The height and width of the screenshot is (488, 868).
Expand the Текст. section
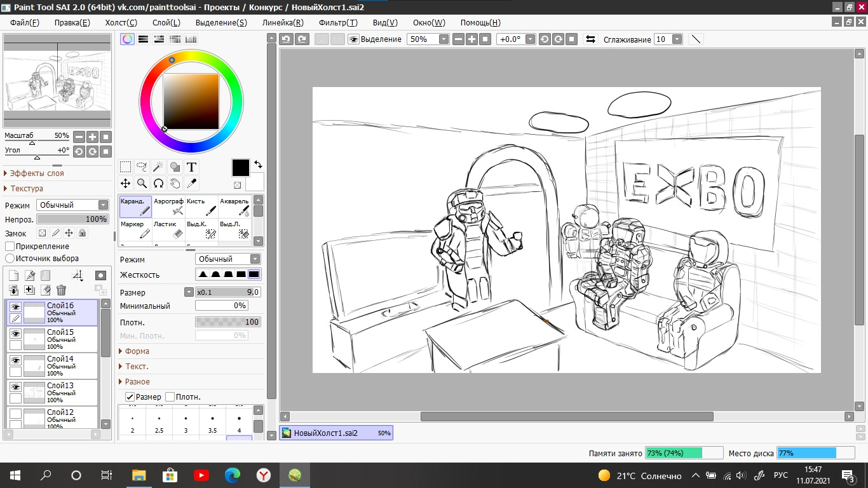point(137,366)
